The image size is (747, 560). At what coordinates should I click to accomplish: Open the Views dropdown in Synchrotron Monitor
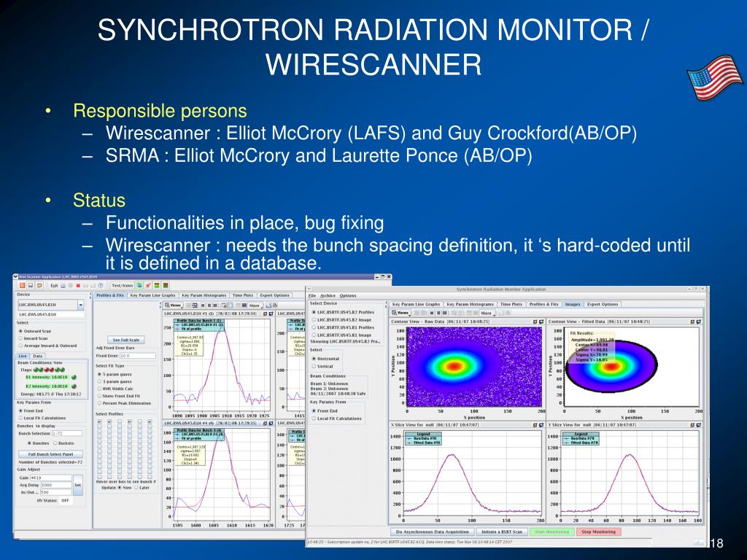400,313
